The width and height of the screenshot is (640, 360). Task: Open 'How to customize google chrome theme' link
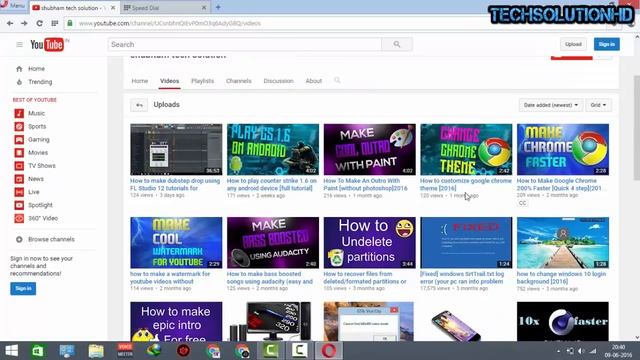tap(465, 184)
